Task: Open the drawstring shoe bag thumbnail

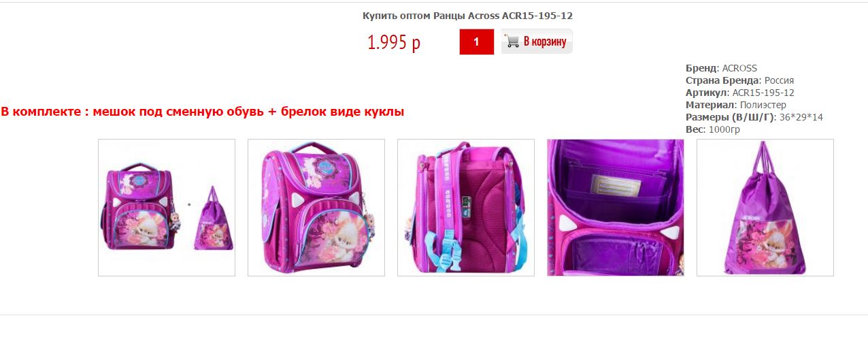Action: (765, 208)
